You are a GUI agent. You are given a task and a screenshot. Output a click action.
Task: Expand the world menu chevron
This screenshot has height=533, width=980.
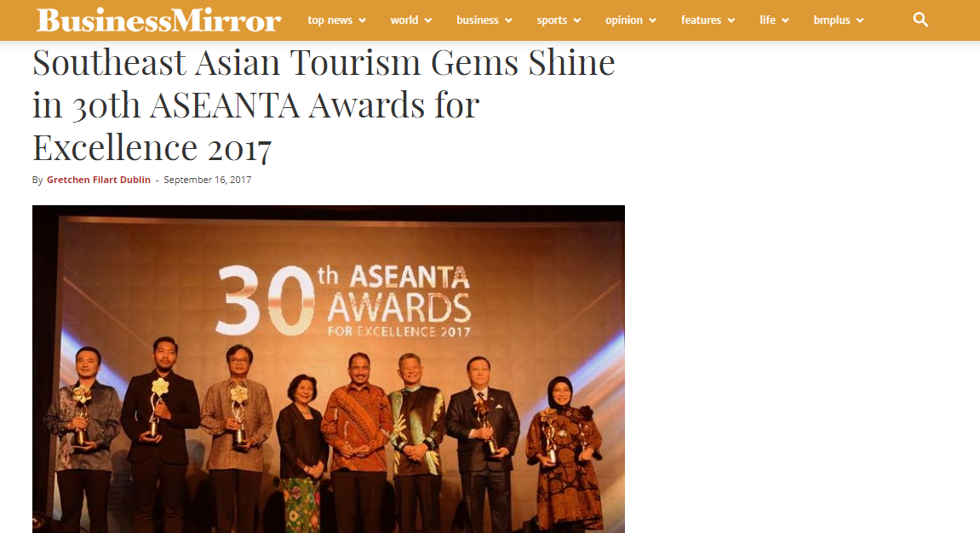(x=428, y=20)
